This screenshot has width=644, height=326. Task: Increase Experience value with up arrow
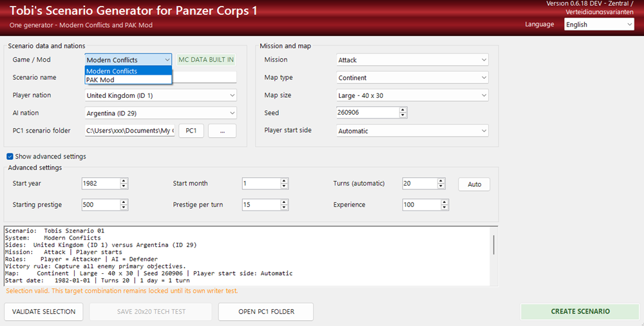pyautogui.click(x=444, y=202)
